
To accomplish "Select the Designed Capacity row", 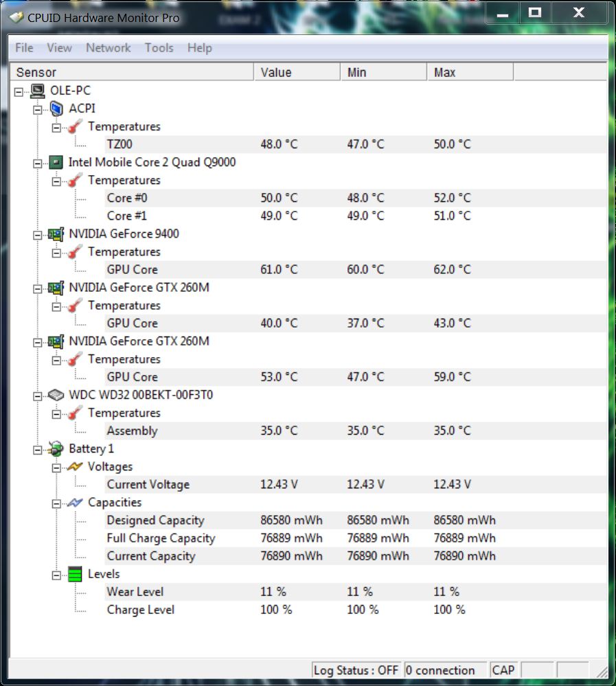I will click(355, 521).
